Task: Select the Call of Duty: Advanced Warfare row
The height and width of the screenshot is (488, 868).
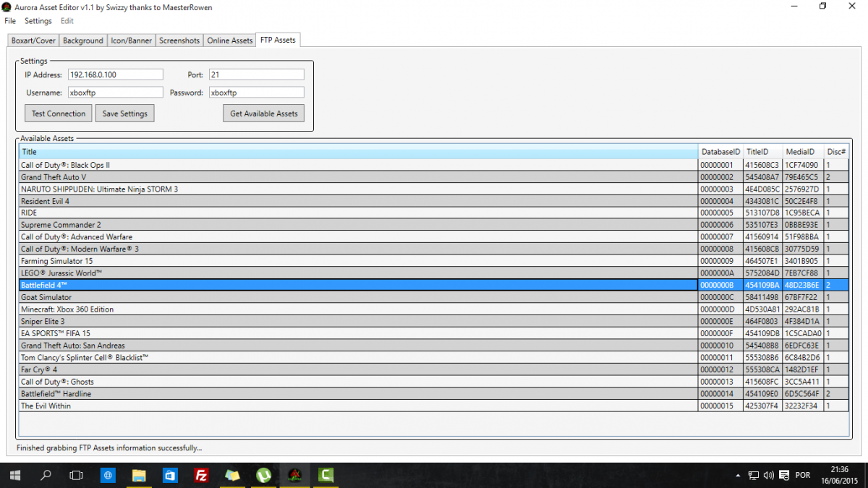Action: click(x=434, y=237)
